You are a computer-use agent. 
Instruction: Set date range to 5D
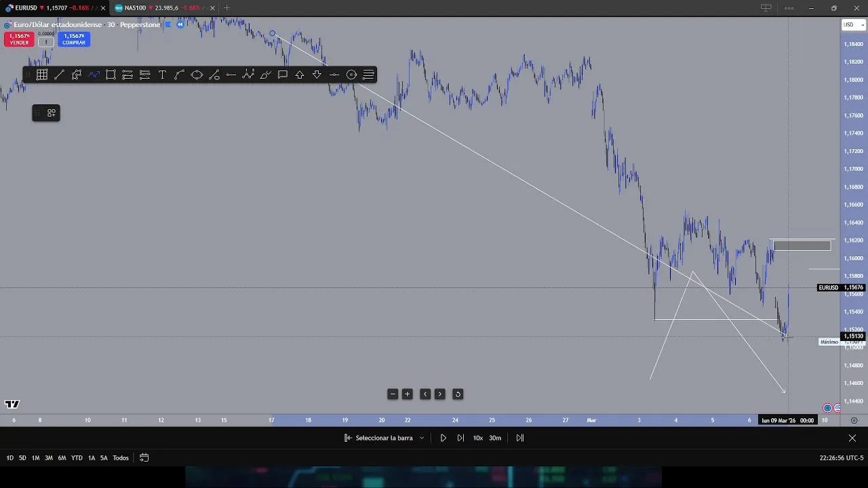point(22,458)
